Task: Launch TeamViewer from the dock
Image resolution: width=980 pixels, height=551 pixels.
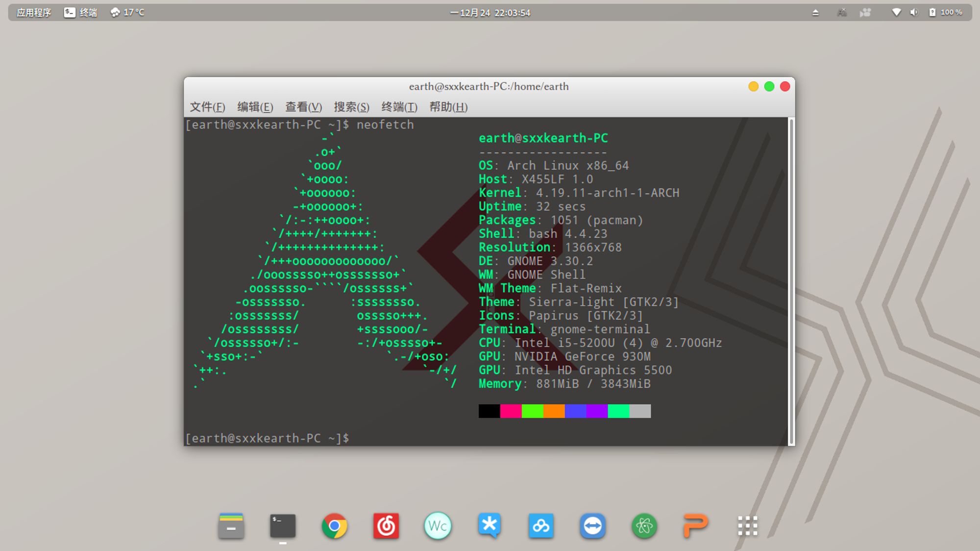Action: (592, 526)
